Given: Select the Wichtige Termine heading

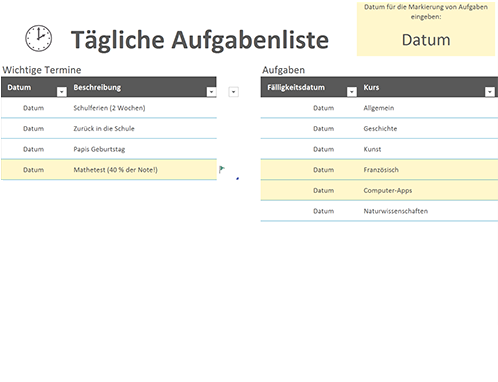Looking at the screenshot, I should click(42, 70).
